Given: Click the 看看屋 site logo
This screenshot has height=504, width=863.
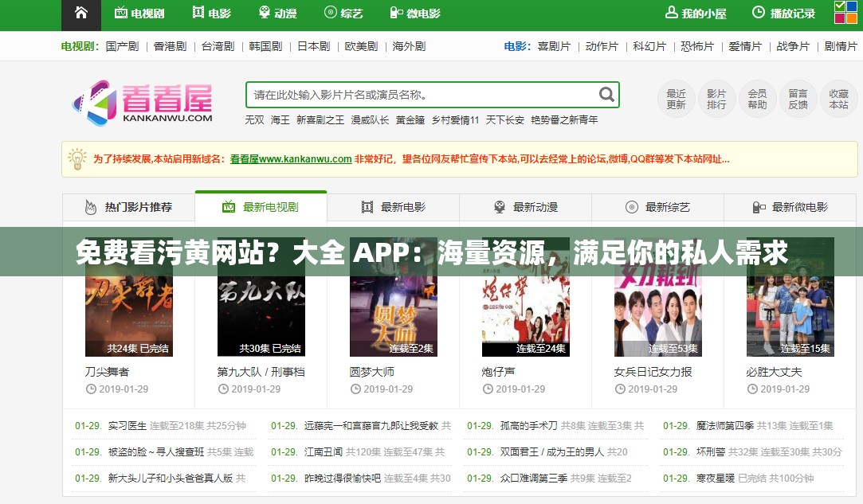Looking at the screenshot, I should pos(143,103).
